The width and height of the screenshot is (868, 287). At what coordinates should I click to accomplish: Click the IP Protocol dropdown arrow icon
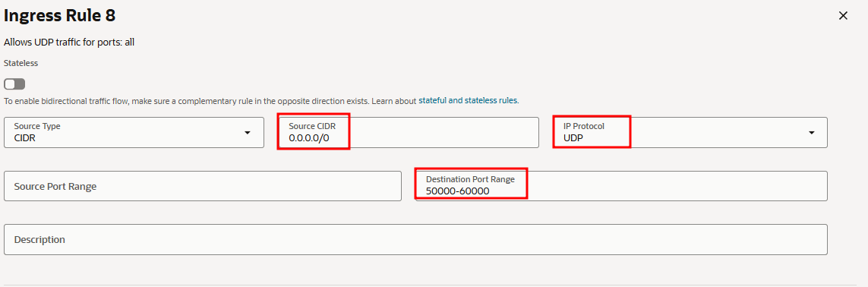coord(812,133)
